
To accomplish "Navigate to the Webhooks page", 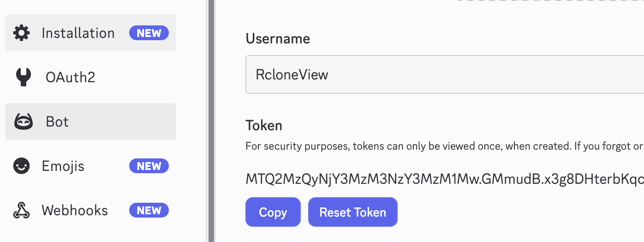I will click(x=75, y=211).
